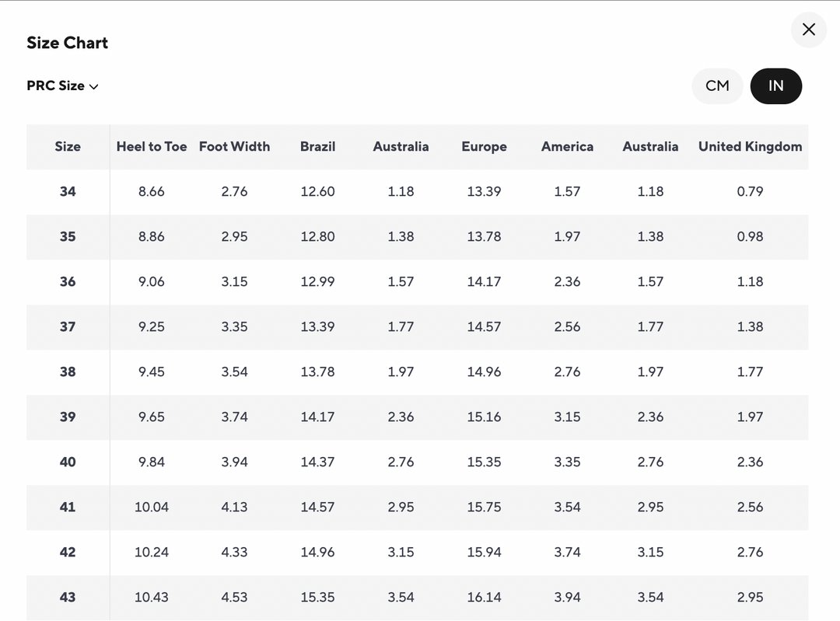Click the Heel to Toe column header

coord(152,146)
